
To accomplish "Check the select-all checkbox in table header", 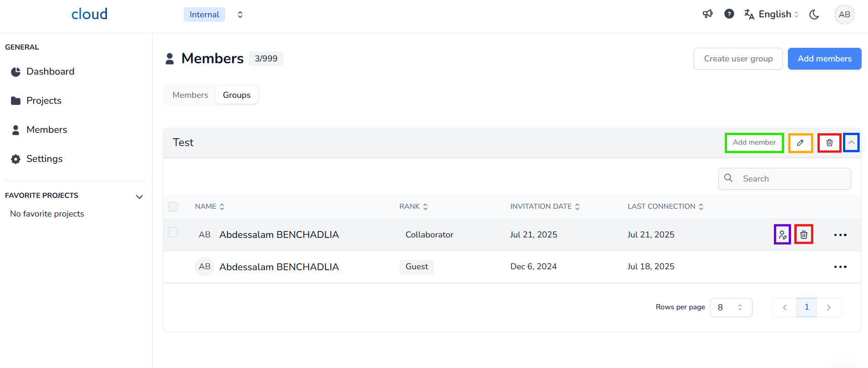I will click(173, 207).
